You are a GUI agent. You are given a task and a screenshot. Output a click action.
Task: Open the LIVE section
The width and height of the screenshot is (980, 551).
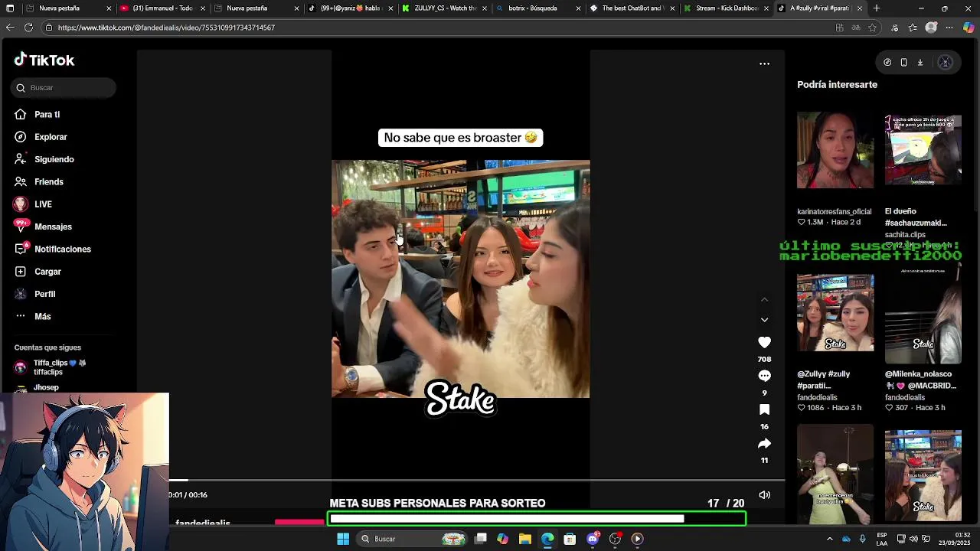click(x=43, y=204)
